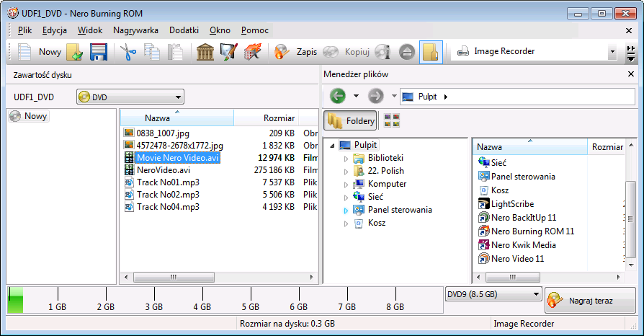Click the burning basket toolbar icon
The image size is (644, 336).
[253, 52]
